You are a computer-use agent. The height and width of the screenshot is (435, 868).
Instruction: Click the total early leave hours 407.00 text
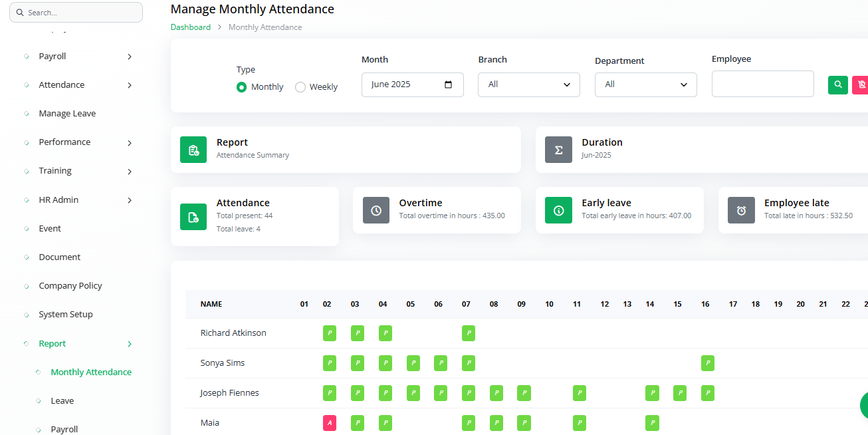coord(636,216)
